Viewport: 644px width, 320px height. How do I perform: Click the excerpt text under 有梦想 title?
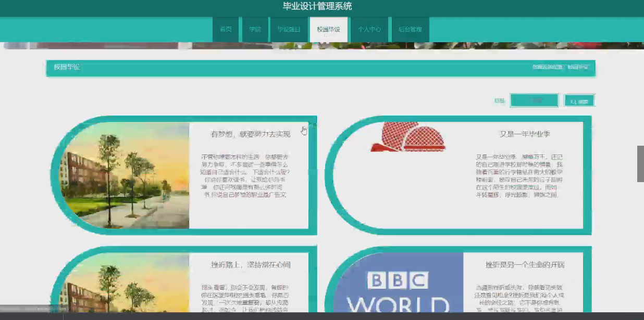pos(245,176)
